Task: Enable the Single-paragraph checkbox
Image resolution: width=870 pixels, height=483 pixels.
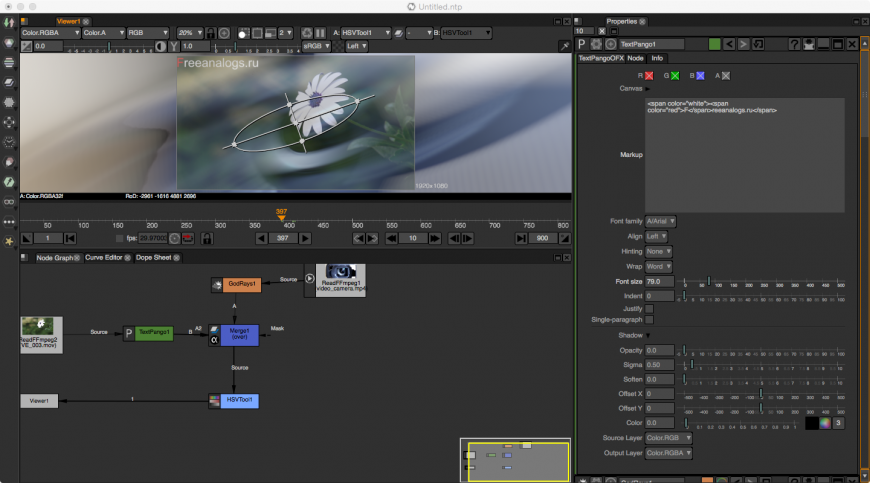Action: point(649,320)
